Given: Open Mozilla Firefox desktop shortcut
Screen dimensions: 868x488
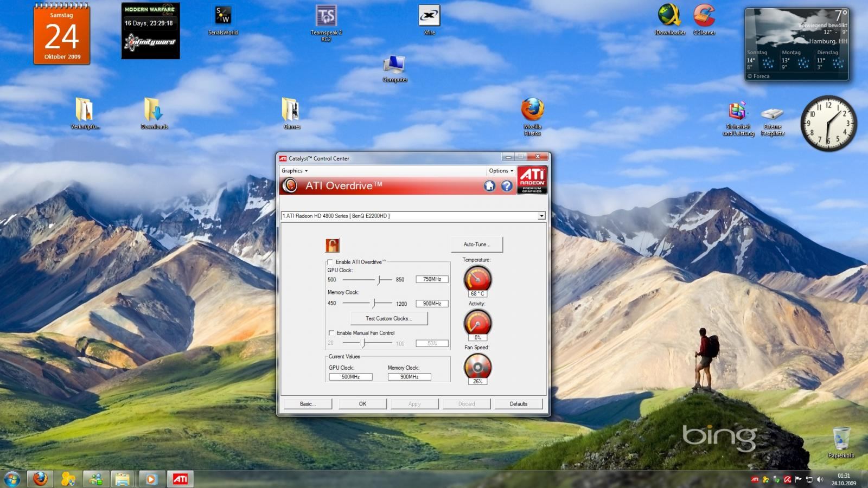Looking at the screenshot, I should pos(532,116).
